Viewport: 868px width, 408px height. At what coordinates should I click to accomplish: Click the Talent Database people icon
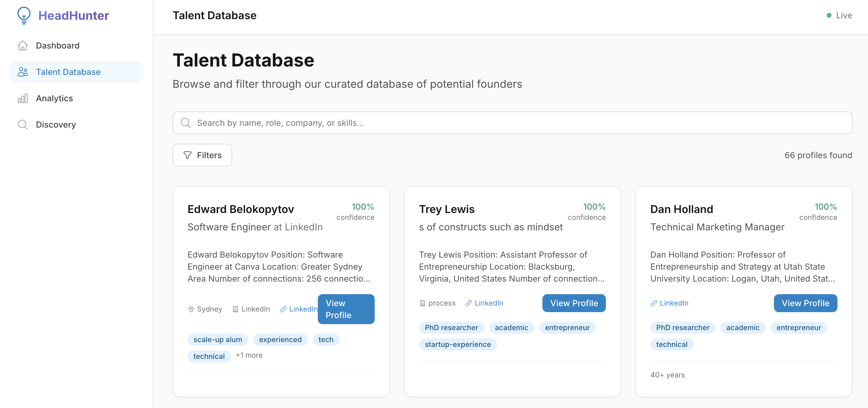click(22, 72)
